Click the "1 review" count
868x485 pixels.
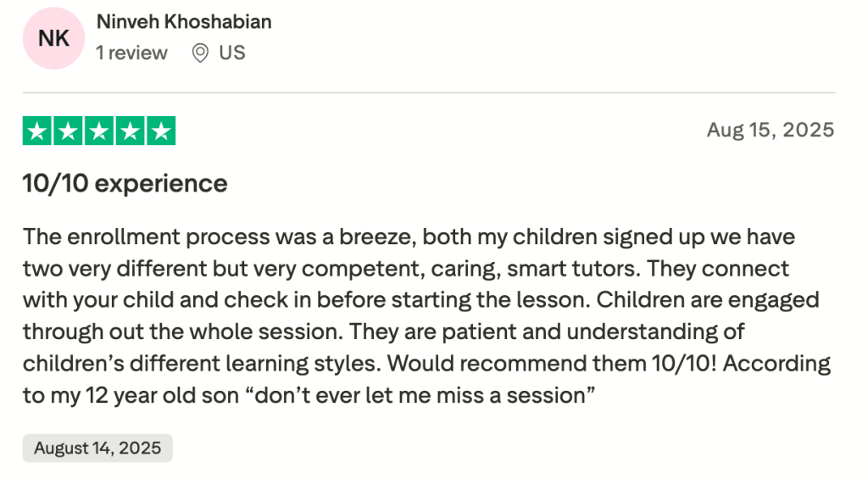[131, 53]
